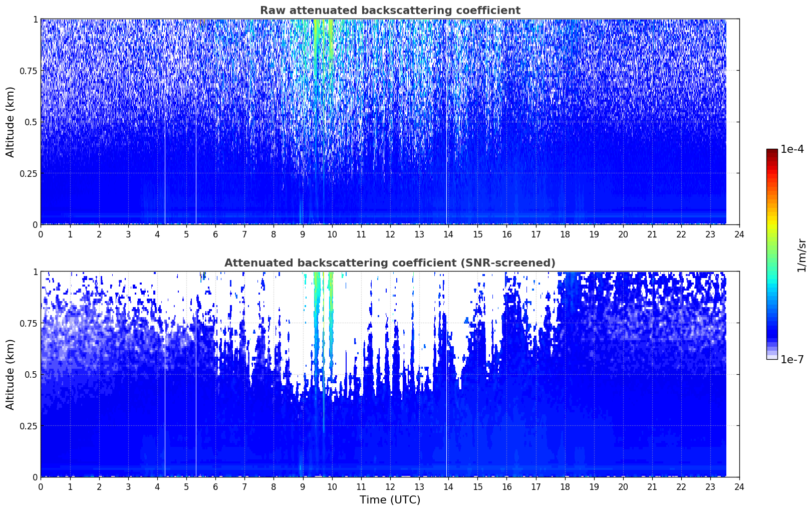Click the "0.25" altitude tick on the SNR-screened plot

point(28,426)
